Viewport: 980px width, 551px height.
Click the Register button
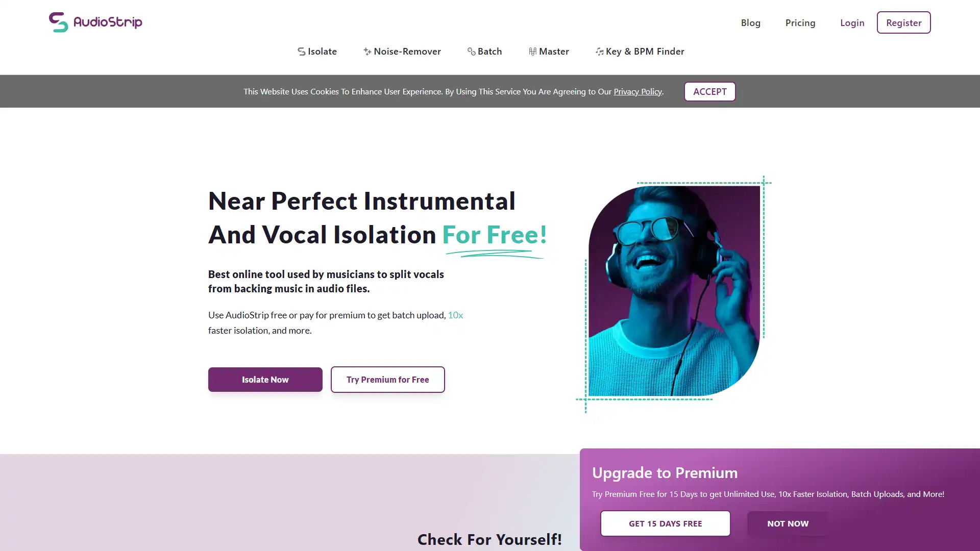[x=903, y=22]
